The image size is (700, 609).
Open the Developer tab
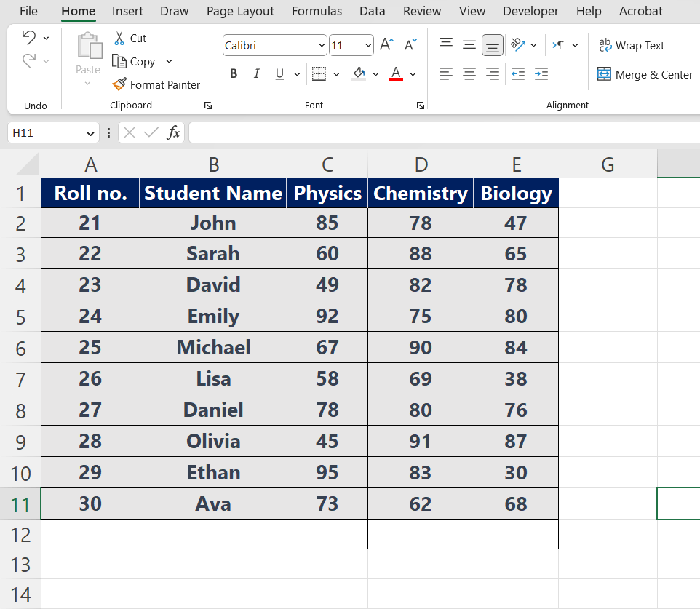click(x=530, y=11)
